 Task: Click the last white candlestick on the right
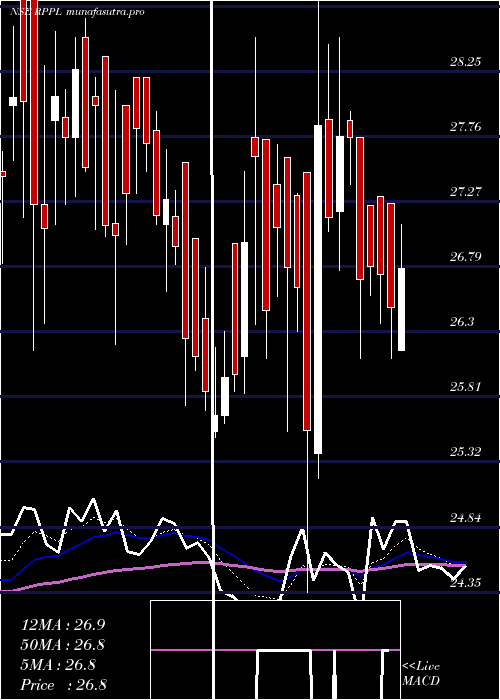pyautogui.click(x=401, y=309)
